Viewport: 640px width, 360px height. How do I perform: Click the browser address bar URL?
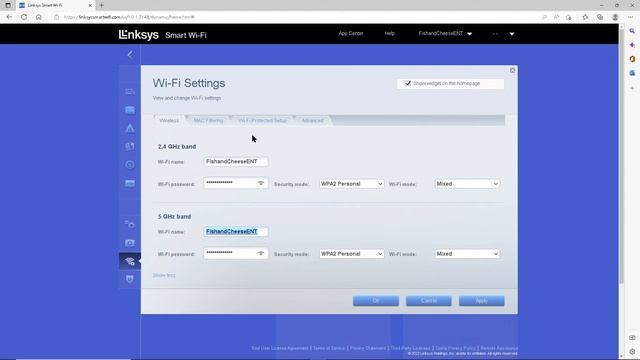[129, 17]
